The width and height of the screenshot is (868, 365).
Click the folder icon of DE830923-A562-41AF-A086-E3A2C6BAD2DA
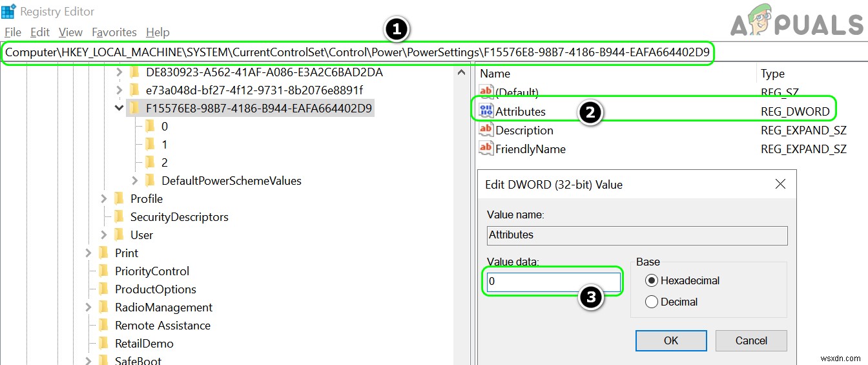(134, 72)
